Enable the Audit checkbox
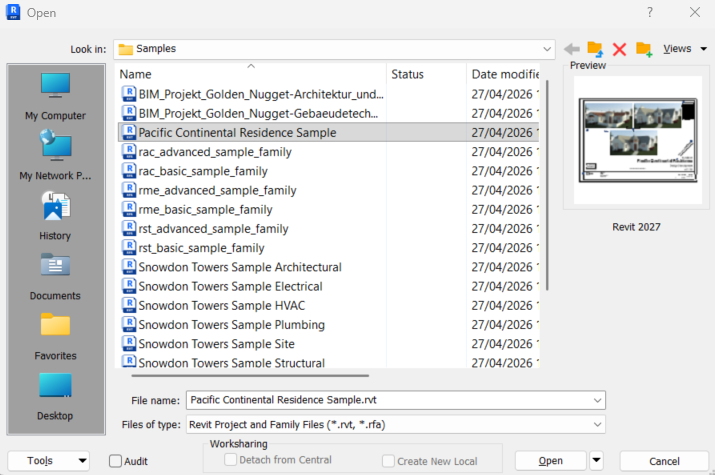The height and width of the screenshot is (475, 715). [115, 461]
